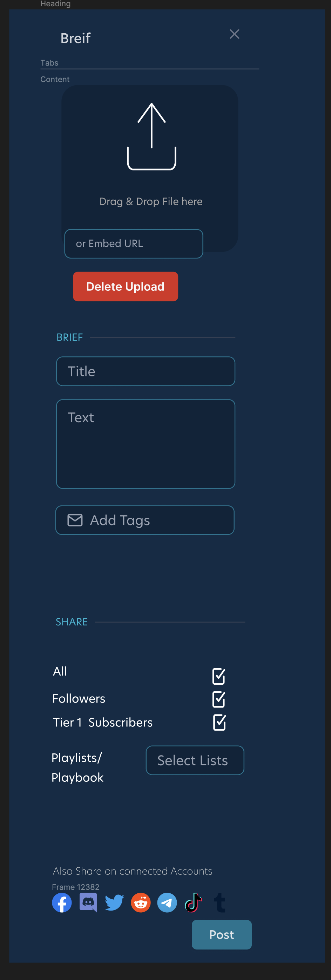Click the envelope icon in Add Tags
Screen dimensions: 331x980
tap(75, 520)
